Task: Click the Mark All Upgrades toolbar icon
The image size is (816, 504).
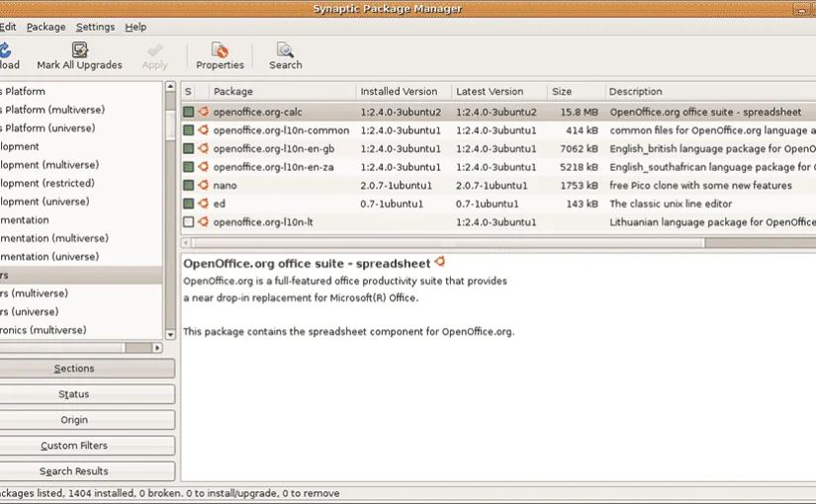Action: click(80, 49)
